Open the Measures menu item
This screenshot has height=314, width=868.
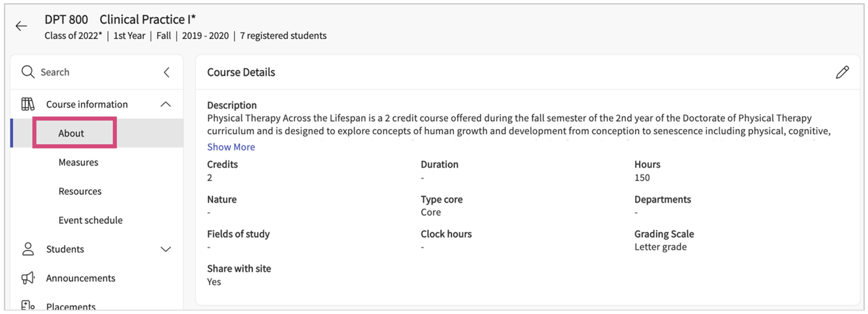tap(78, 162)
